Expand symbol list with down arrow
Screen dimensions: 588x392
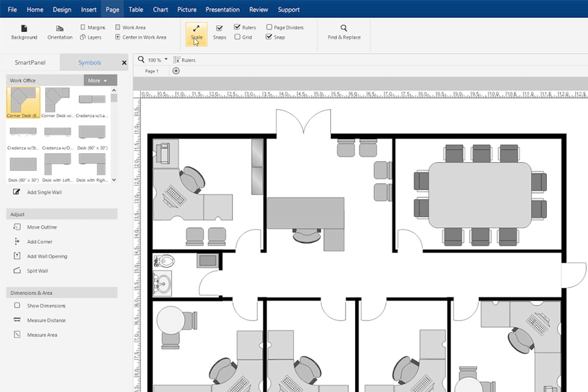coord(114,180)
